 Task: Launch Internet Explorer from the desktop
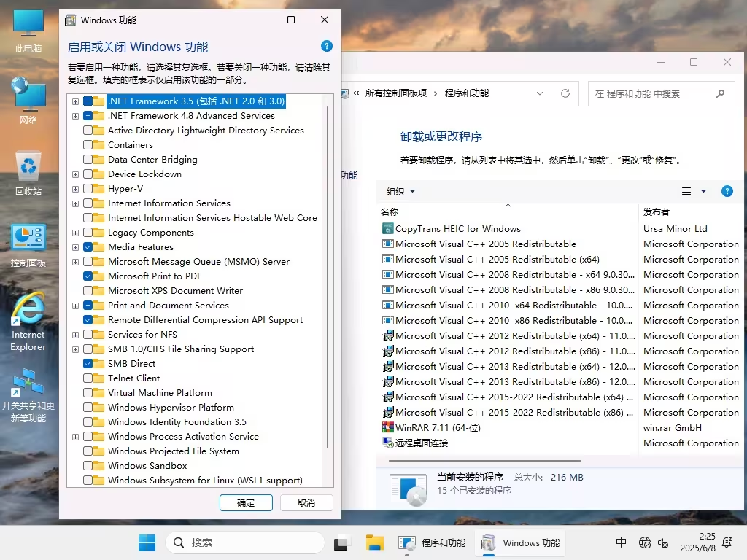tap(28, 322)
